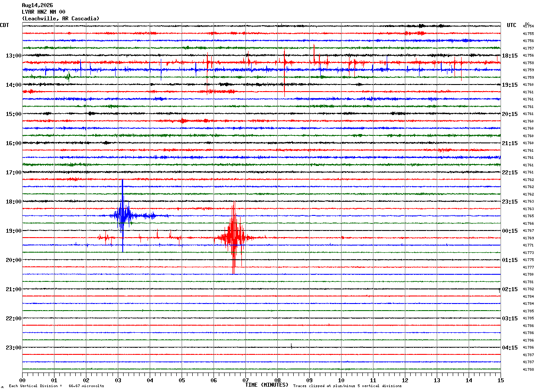Click the CDT timezone label
536x392 pixels.
click(4, 25)
